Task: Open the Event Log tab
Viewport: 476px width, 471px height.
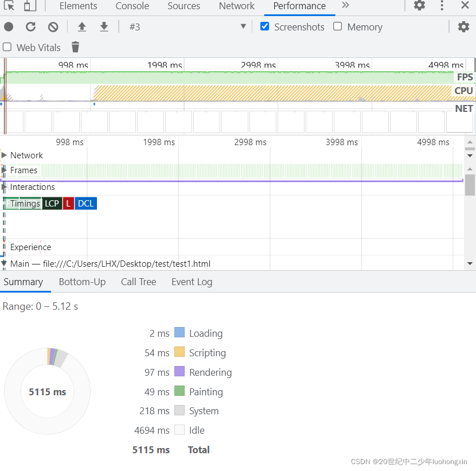Action: point(192,282)
